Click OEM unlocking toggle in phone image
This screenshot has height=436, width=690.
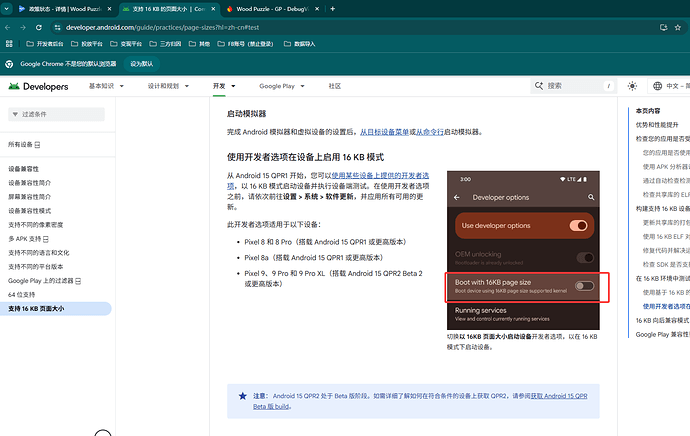[585, 258]
